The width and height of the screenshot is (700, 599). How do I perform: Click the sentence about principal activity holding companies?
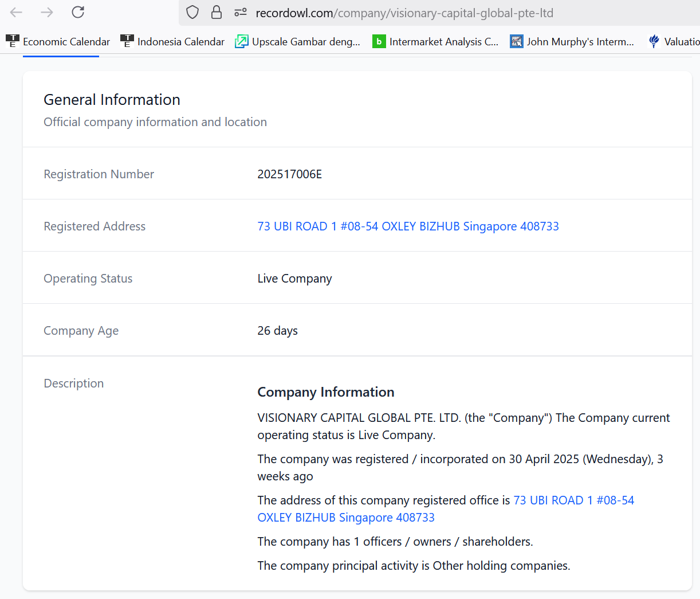[414, 566]
